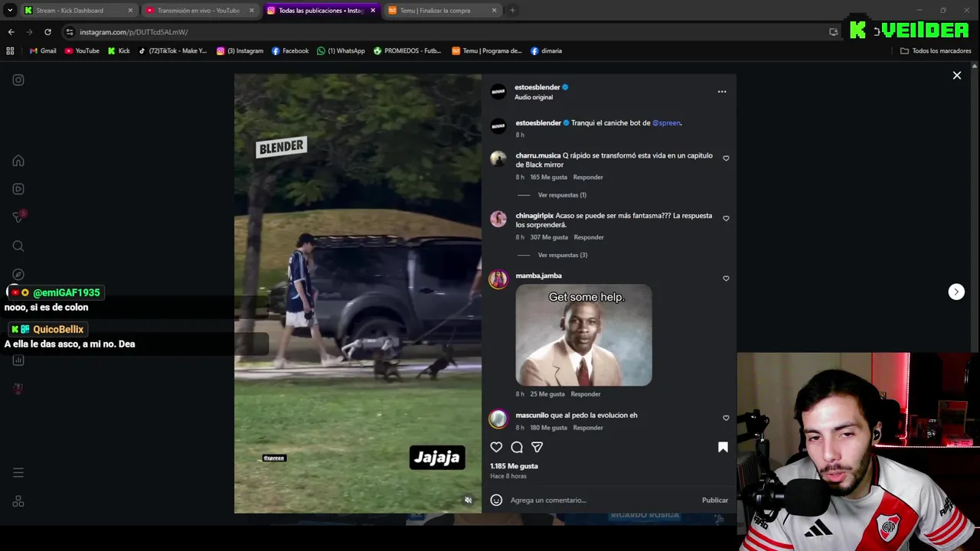980x551 pixels.
Task: Like charru.musica's comment
Action: click(726, 158)
